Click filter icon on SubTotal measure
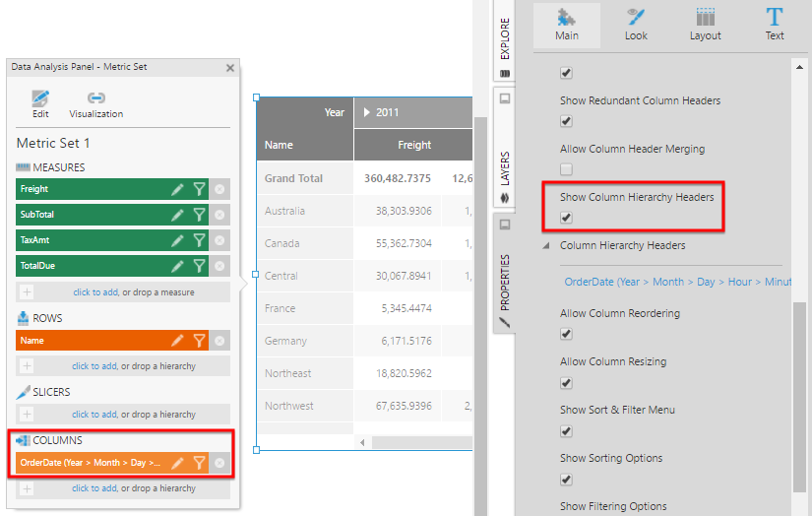The image size is (812, 516). pos(199,215)
